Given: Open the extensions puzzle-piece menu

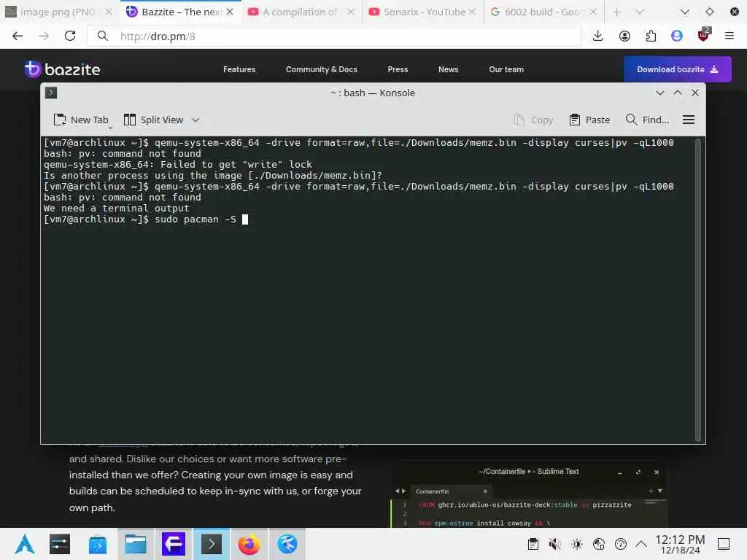Looking at the screenshot, I should (x=651, y=36).
